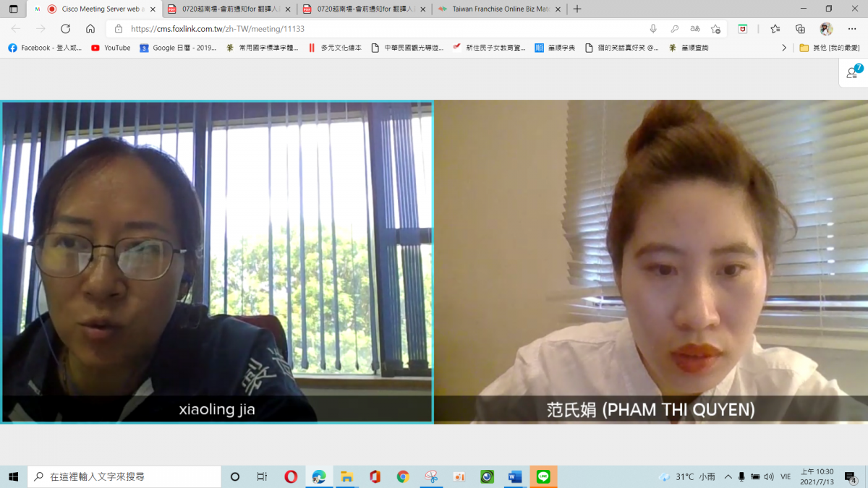Open Edge settings and more menu

tap(851, 29)
